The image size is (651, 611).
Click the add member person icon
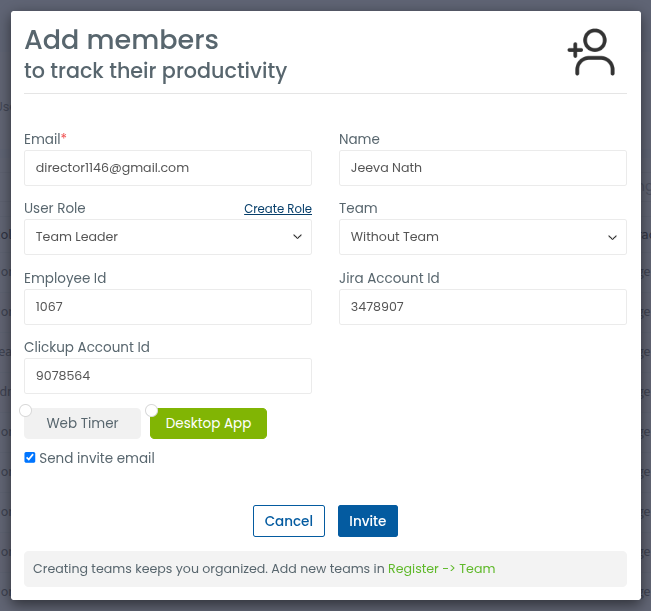coord(591,53)
